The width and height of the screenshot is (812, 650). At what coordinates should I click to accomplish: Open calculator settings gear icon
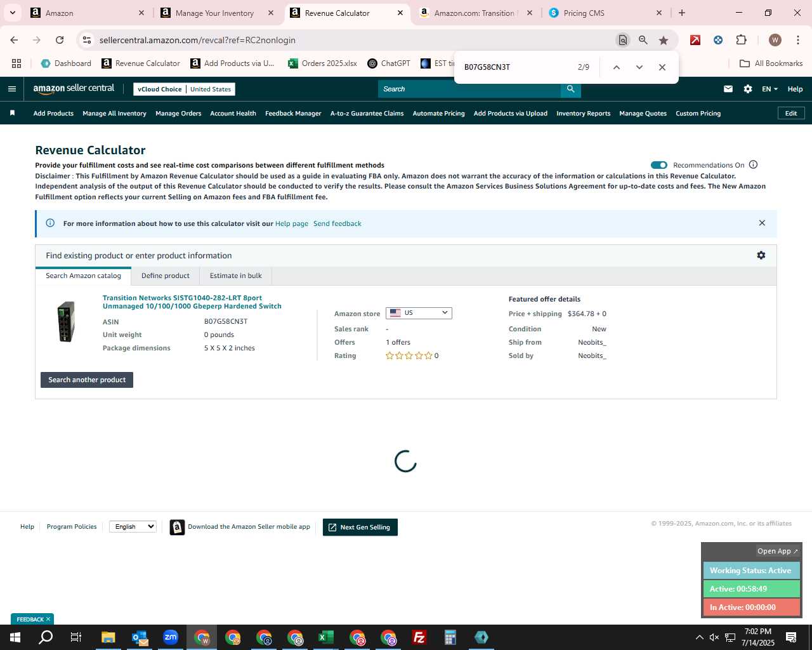(x=761, y=255)
